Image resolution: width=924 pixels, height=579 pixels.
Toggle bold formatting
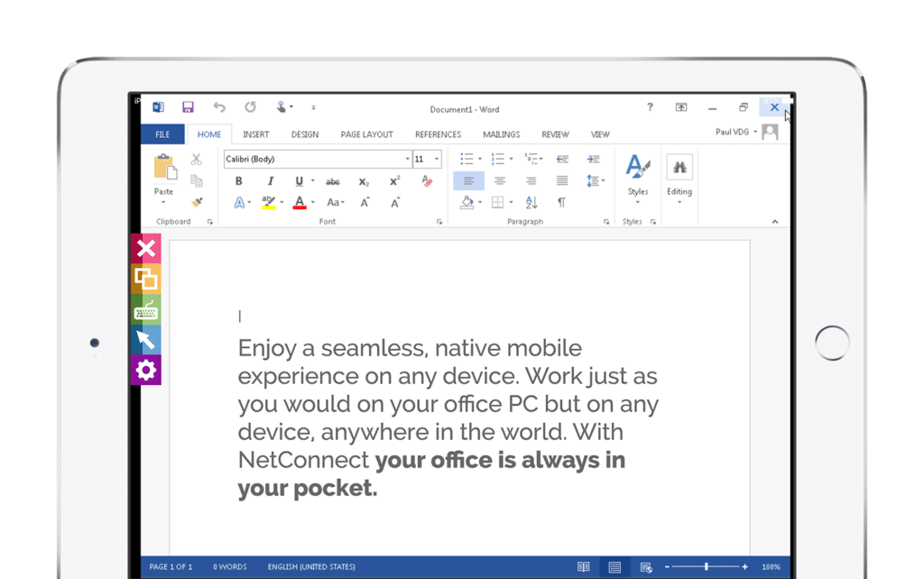tap(238, 180)
